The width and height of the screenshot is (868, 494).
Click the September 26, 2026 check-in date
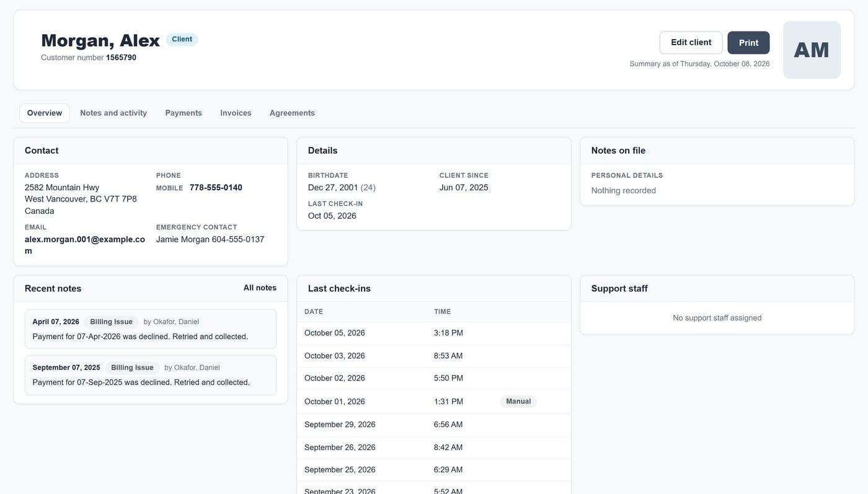(340, 448)
